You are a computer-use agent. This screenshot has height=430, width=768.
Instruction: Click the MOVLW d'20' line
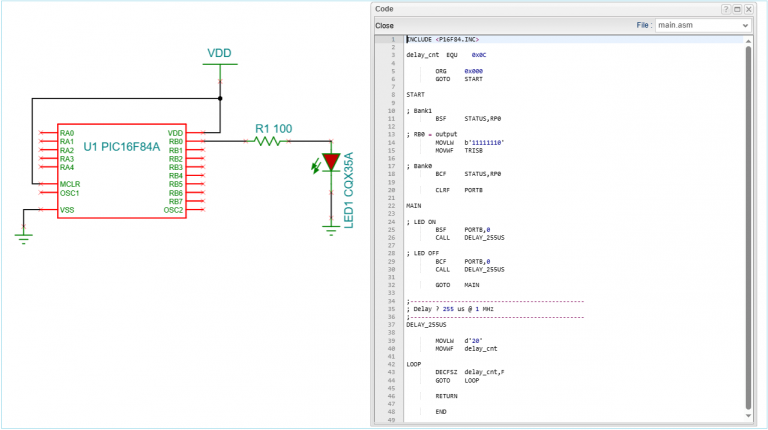(459, 340)
